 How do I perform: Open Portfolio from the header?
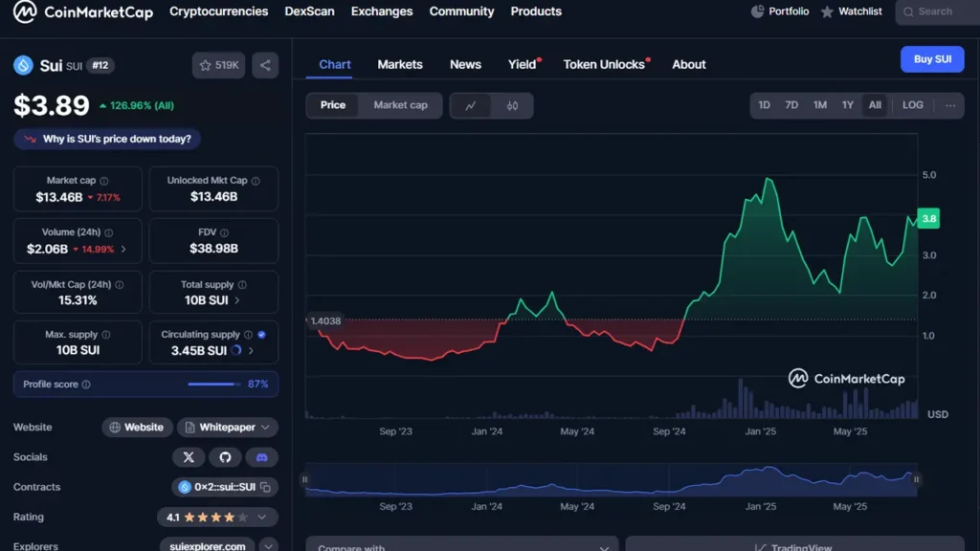point(780,11)
